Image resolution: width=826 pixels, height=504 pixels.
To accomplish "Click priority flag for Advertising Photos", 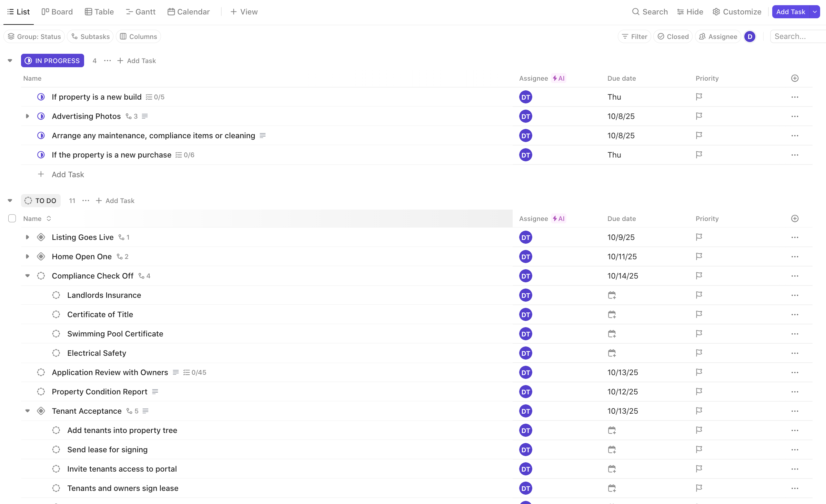I will [699, 116].
